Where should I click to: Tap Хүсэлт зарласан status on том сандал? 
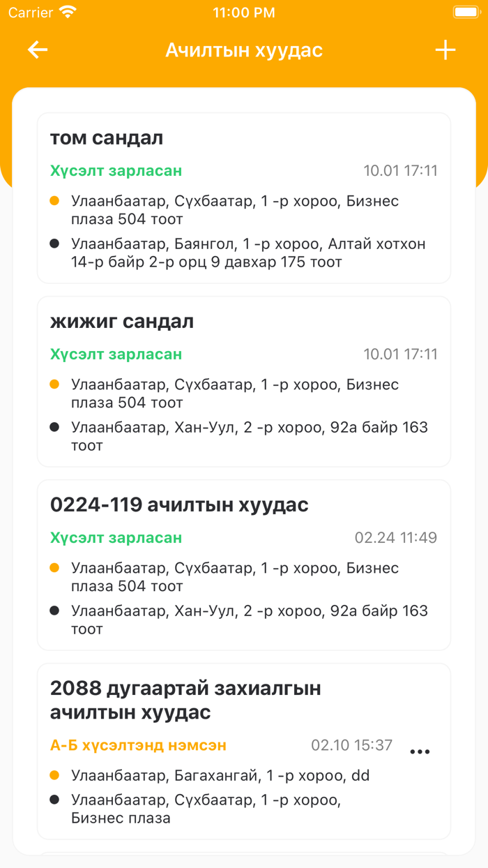(116, 171)
